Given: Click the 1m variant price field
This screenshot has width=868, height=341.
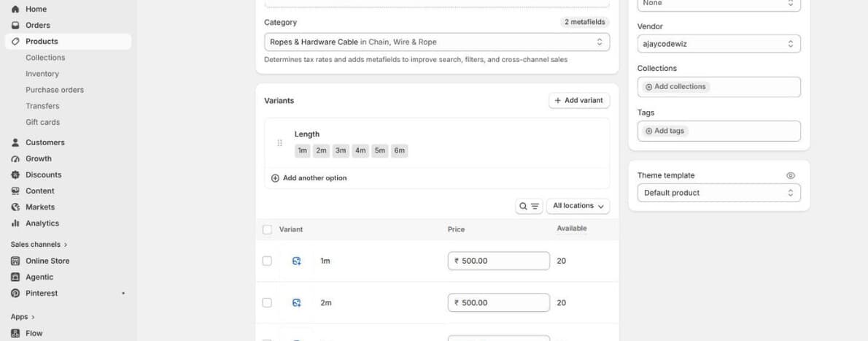Looking at the screenshot, I should 499,261.
